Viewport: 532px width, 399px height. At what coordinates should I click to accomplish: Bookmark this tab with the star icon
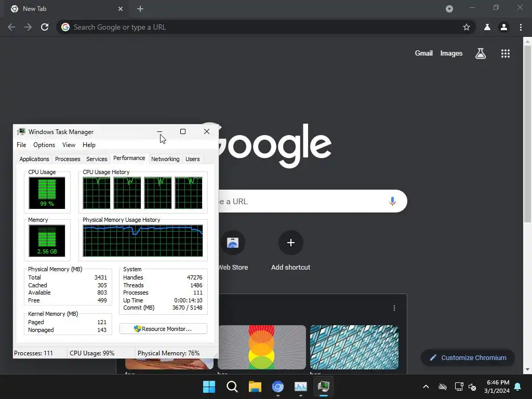(467, 27)
